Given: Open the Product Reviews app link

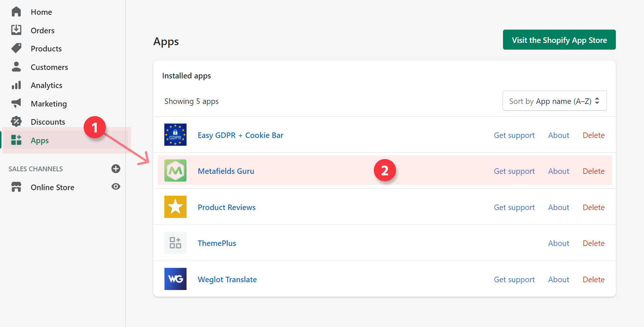Looking at the screenshot, I should [x=227, y=208].
